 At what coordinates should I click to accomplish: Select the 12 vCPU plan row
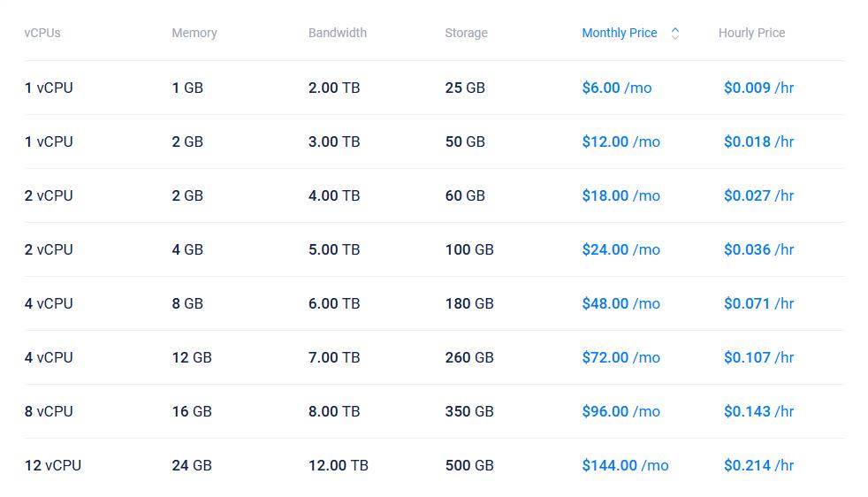tap(53, 465)
